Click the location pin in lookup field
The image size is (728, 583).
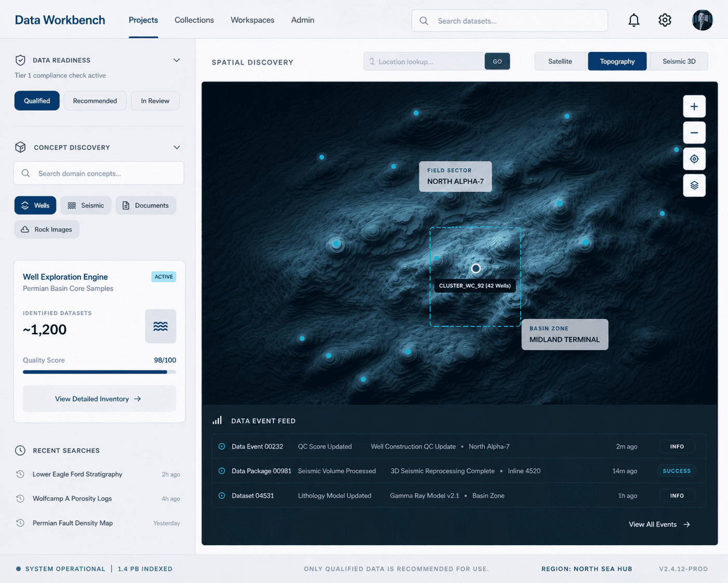point(372,61)
